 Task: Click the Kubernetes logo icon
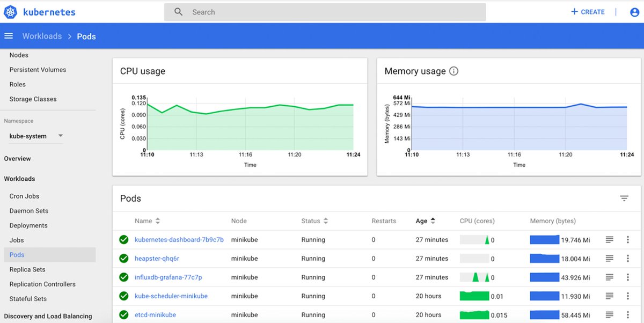coord(9,12)
